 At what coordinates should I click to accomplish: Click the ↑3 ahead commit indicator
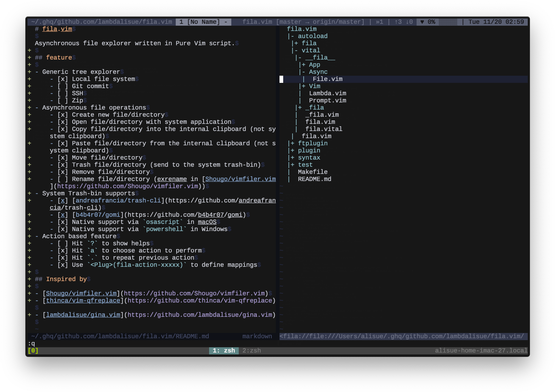(x=398, y=22)
